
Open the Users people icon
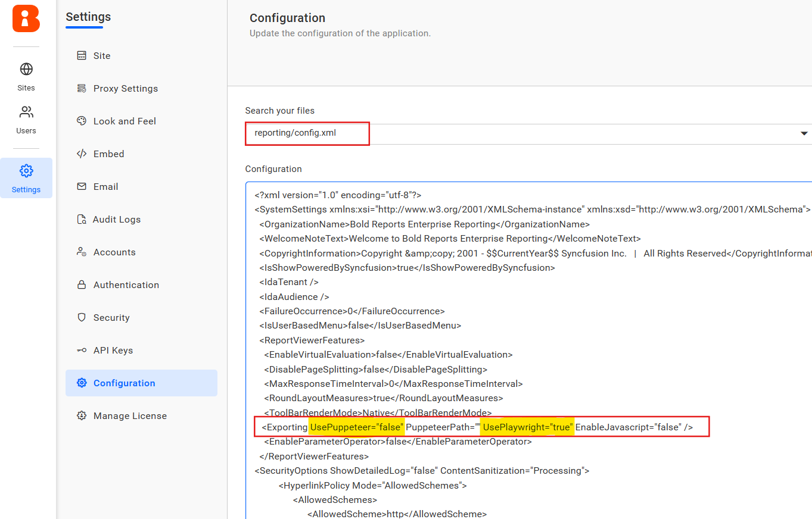tap(26, 112)
